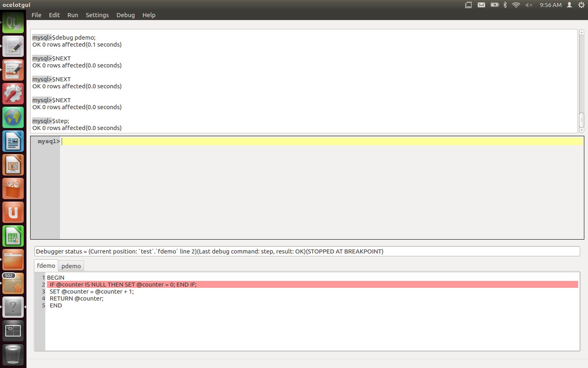
Task: Launch the globe web browser icon
Action: [x=13, y=117]
